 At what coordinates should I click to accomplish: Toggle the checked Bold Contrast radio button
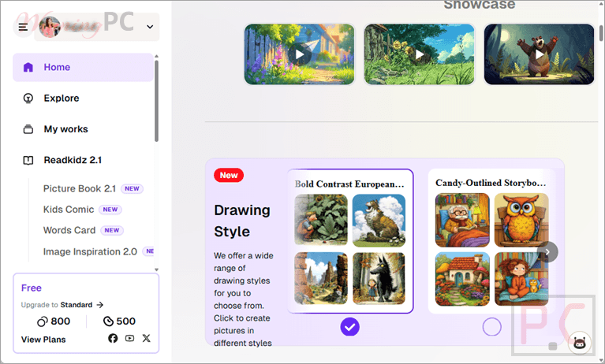point(350,327)
